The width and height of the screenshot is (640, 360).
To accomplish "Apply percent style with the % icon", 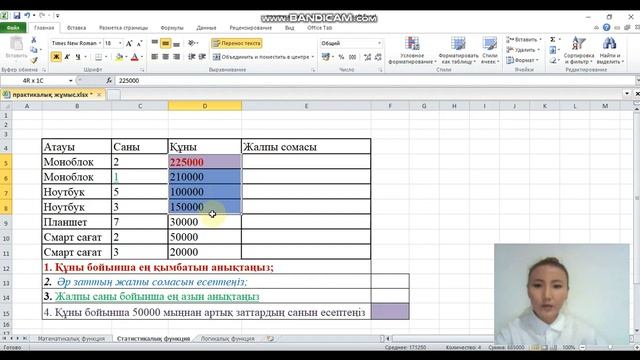I will [341, 57].
